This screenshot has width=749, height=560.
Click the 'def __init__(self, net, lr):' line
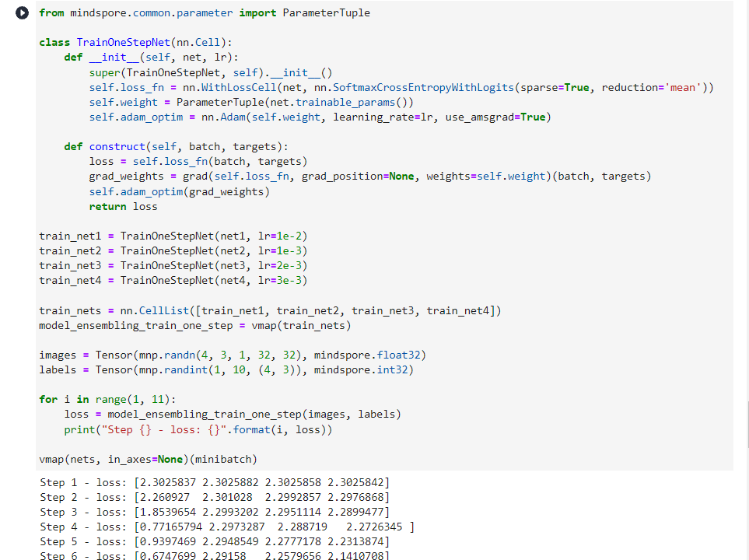[151, 58]
